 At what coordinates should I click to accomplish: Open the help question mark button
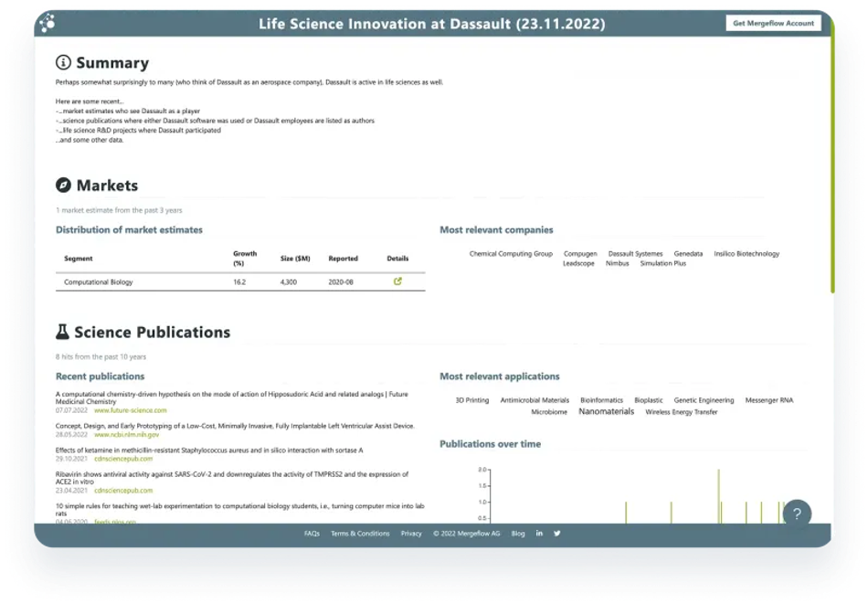(x=797, y=514)
